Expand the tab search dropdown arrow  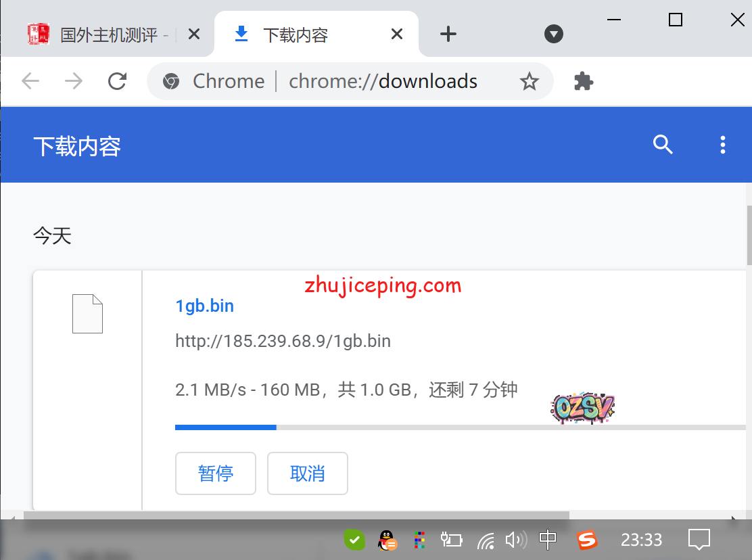(x=554, y=34)
